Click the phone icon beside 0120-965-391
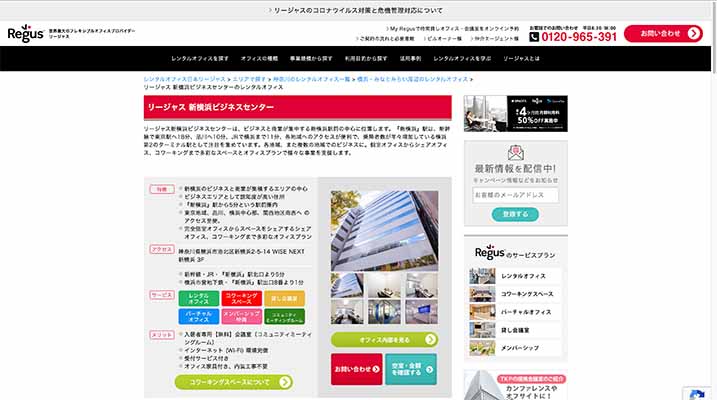The height and width of the screenshot is (400, 717). point(534,37)
